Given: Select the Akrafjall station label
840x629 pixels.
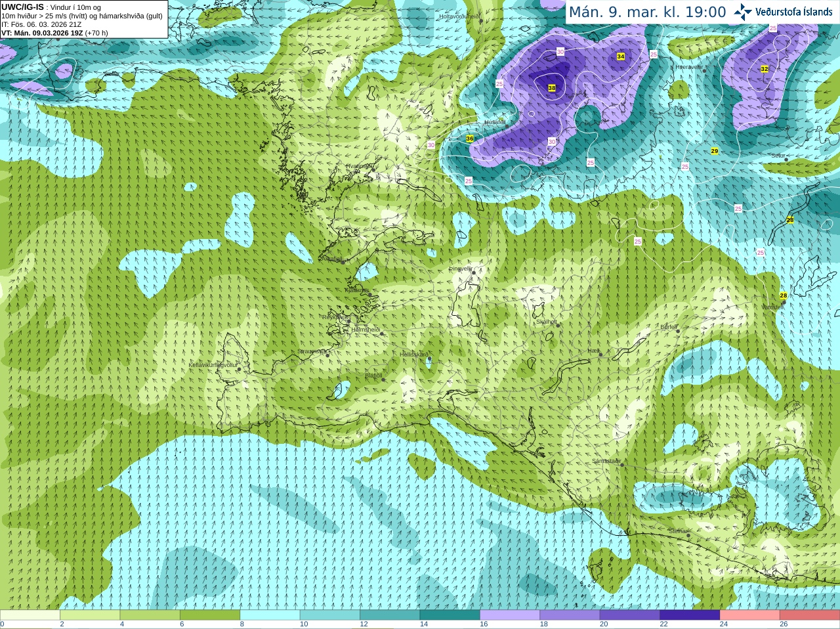Looking at the screenshot, I should [x=333, y=259].
